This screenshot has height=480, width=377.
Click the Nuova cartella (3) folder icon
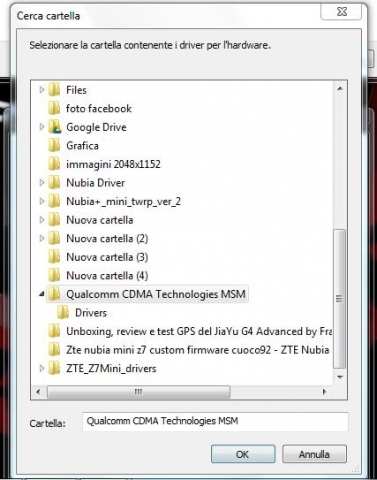click(54, 257)
